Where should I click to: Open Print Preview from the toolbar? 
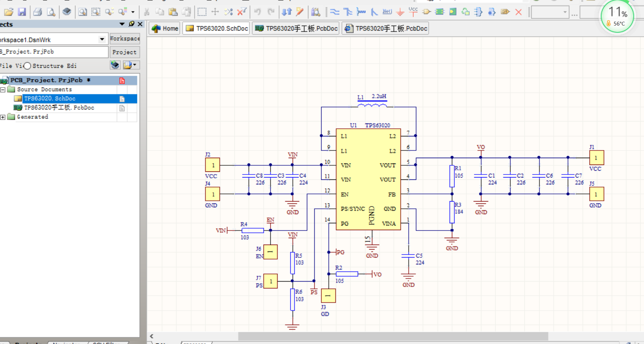click(51, 12)
